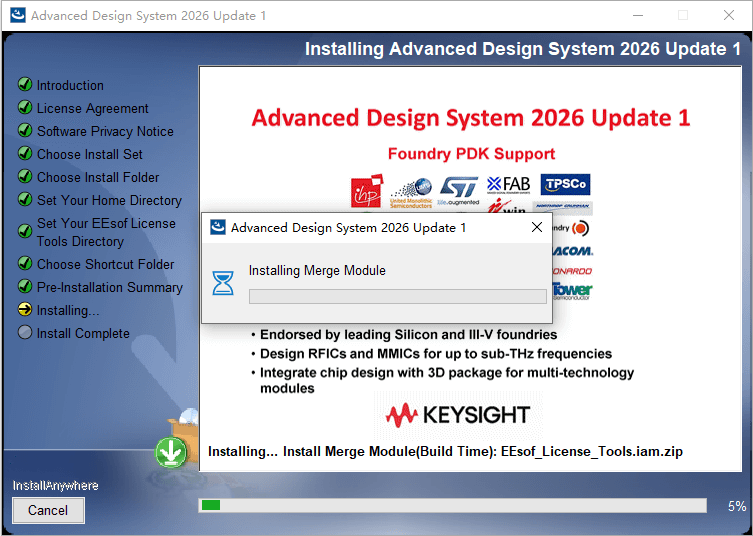Click the checkmark icon next to License Agreement
The height and width of the screenshot is (536, 753).
pos(25,108)
